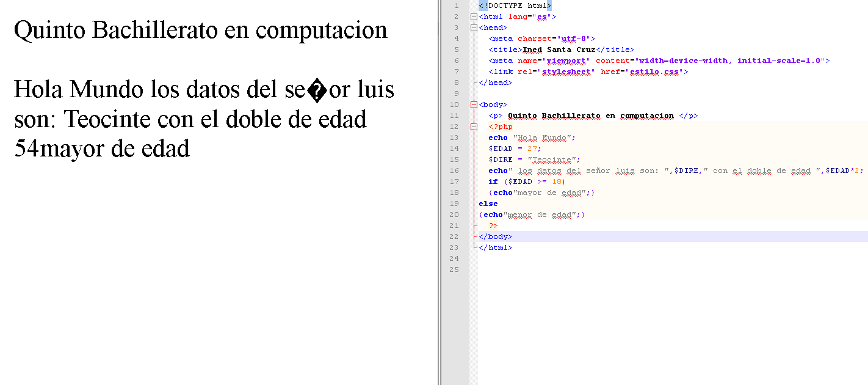Screen dimensions: 868x385
Task: Click the echo los datos del señor line
Action: tap(676, 171)
